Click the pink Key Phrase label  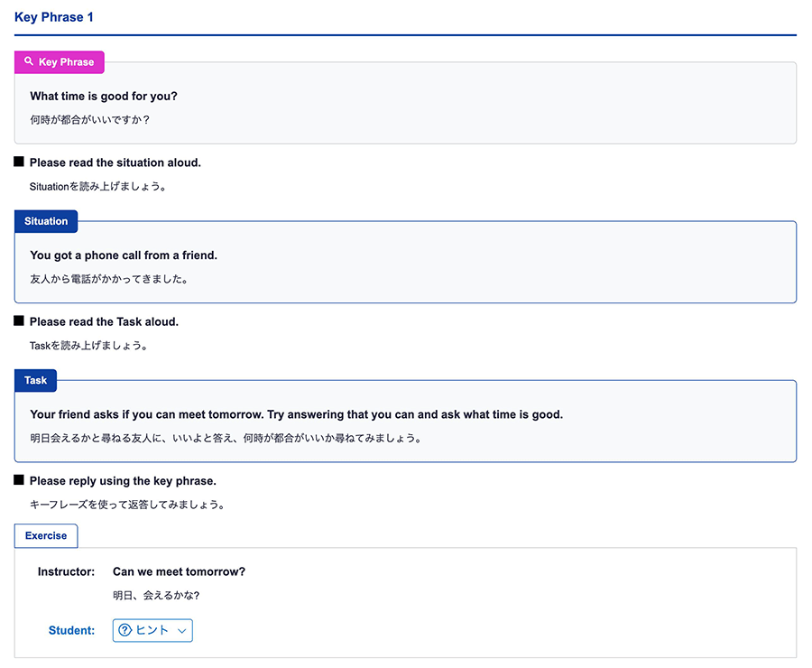59,61
